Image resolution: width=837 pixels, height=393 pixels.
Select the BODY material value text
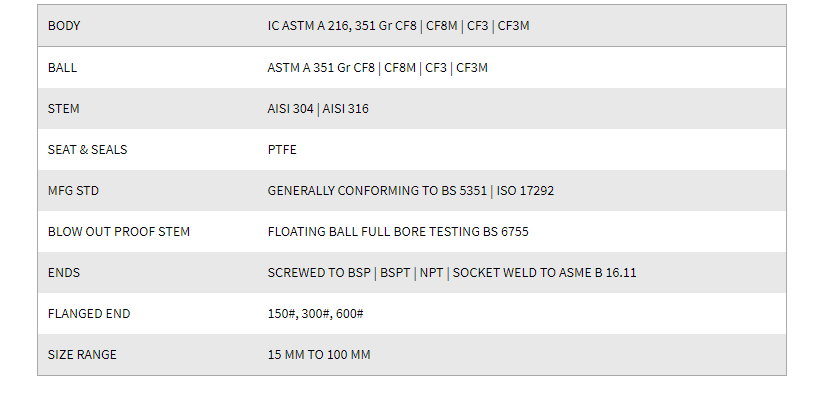(398, 26)
